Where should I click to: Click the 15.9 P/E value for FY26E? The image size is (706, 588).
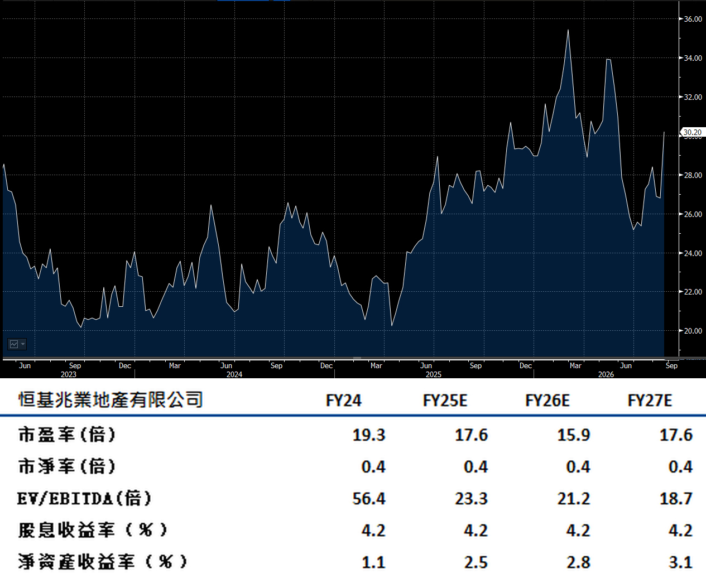point(574,435)
